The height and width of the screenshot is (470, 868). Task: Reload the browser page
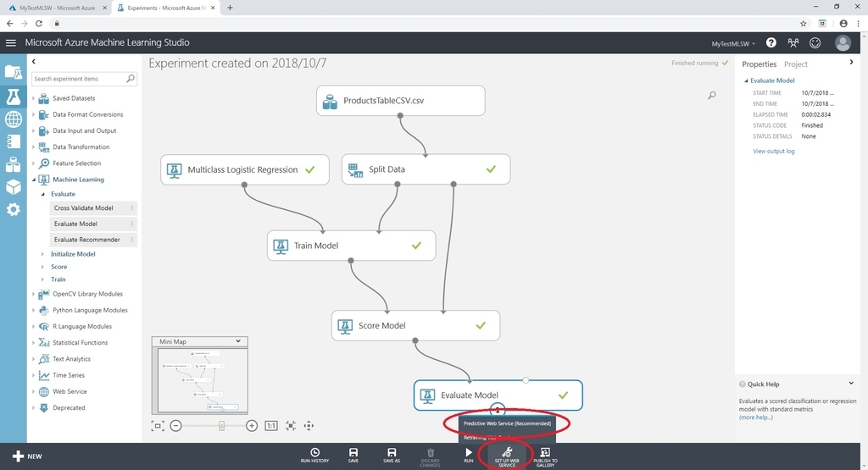point(39,23)
